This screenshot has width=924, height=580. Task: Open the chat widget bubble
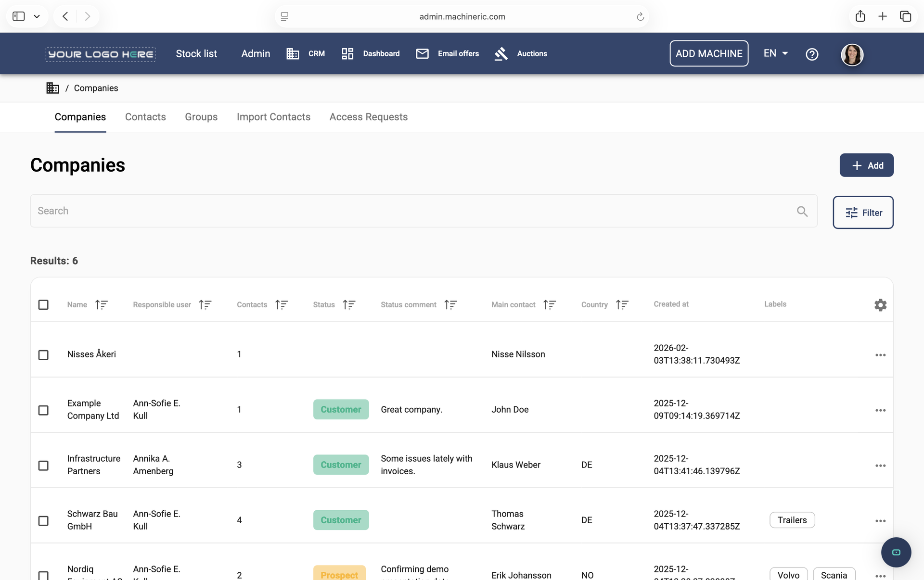pyautogui.click(x=896, y=552)
